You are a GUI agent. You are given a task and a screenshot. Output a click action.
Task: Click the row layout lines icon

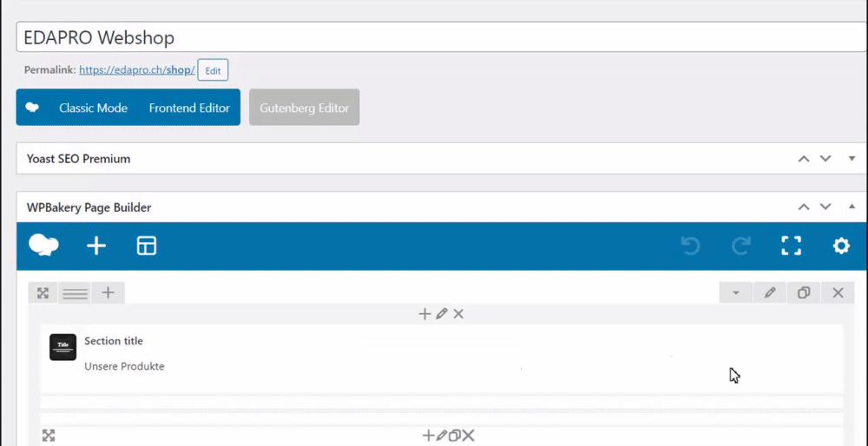75,293
